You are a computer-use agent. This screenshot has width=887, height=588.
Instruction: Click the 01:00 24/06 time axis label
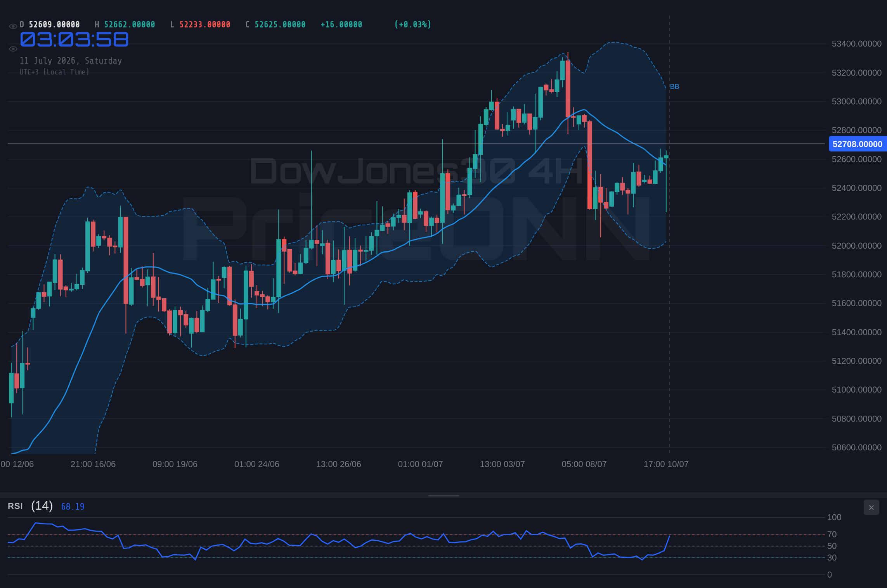256,464
